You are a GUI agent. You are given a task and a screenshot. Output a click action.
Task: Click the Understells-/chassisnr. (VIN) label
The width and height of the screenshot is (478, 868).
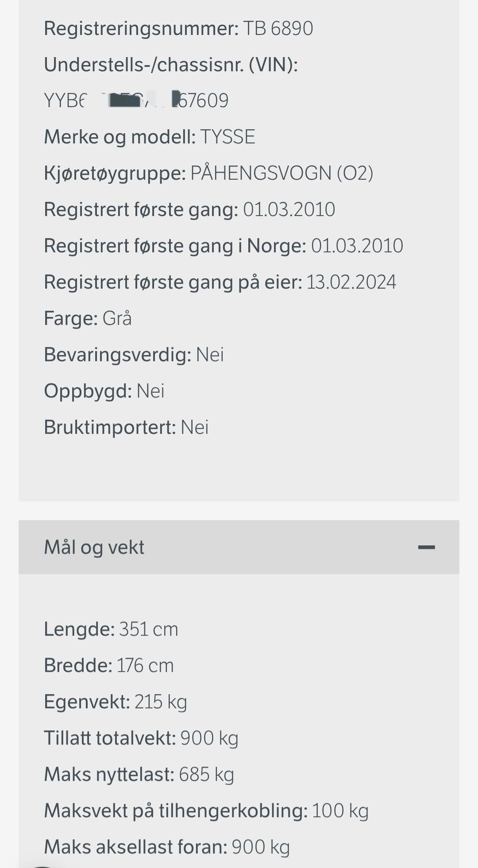[x=171, y=65]
